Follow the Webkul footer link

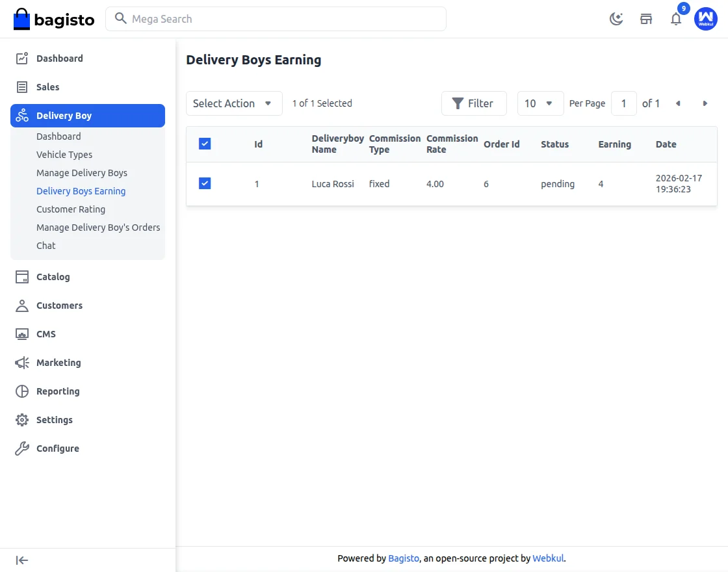[548, 558]
